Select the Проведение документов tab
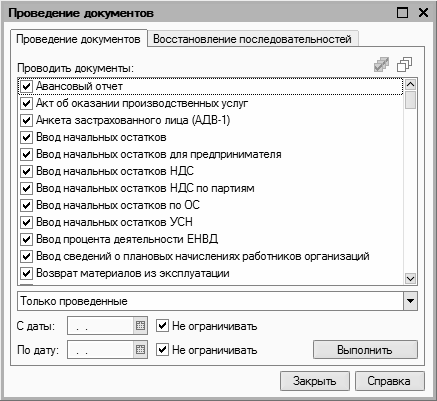The image size is (437, 401). pyautogui.click(x=79, y=39)
